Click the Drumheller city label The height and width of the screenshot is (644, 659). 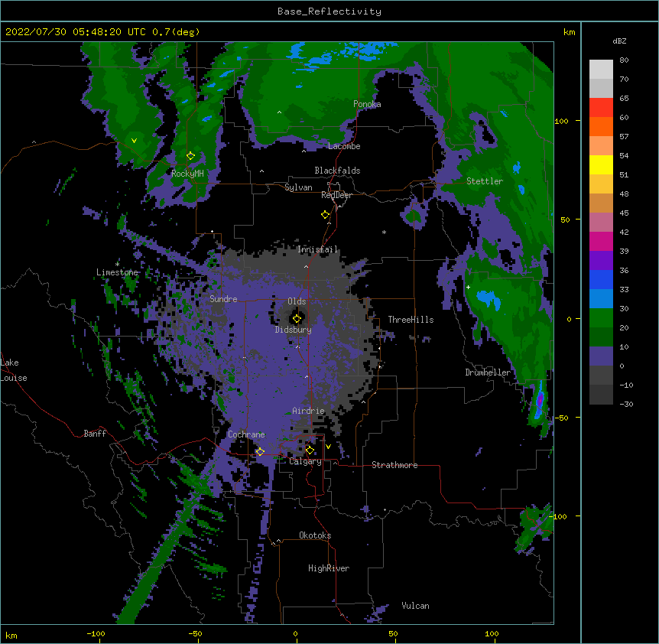tap(488, 372)
